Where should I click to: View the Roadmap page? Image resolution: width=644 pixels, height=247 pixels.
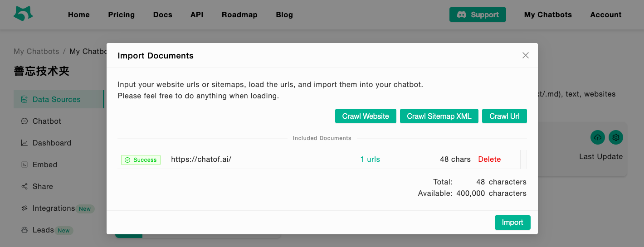pos(239,15)
